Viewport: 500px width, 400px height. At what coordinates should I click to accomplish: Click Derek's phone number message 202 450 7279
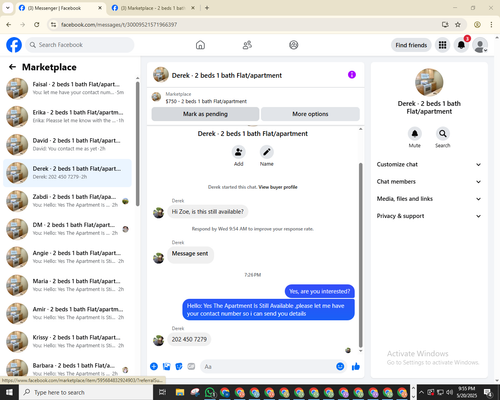point(189,339)
